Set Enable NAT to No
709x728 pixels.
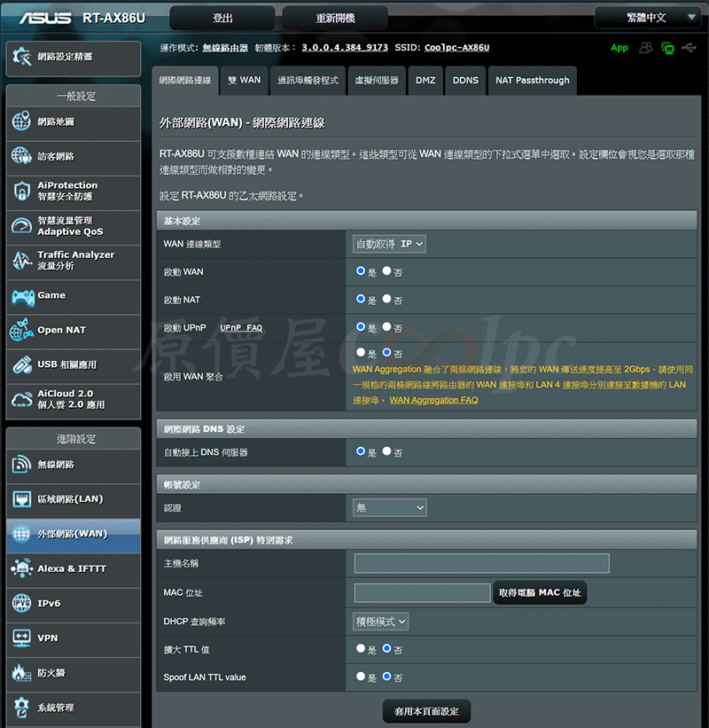coord(386,299)
